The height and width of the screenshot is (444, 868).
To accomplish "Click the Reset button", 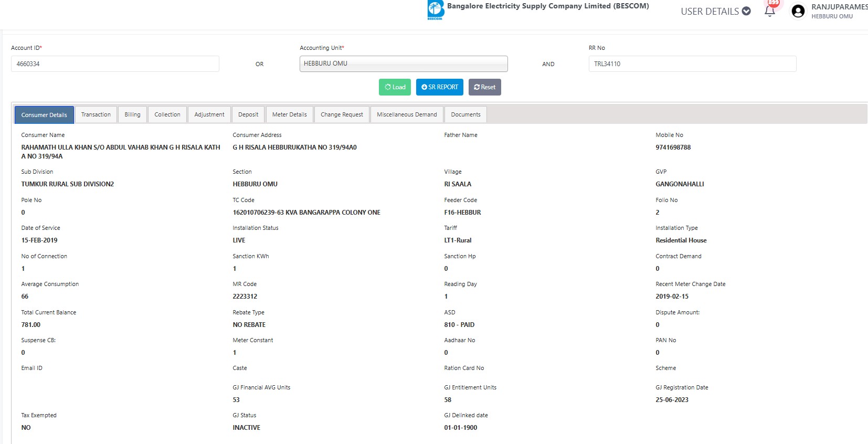I will (x=485, y=87).
